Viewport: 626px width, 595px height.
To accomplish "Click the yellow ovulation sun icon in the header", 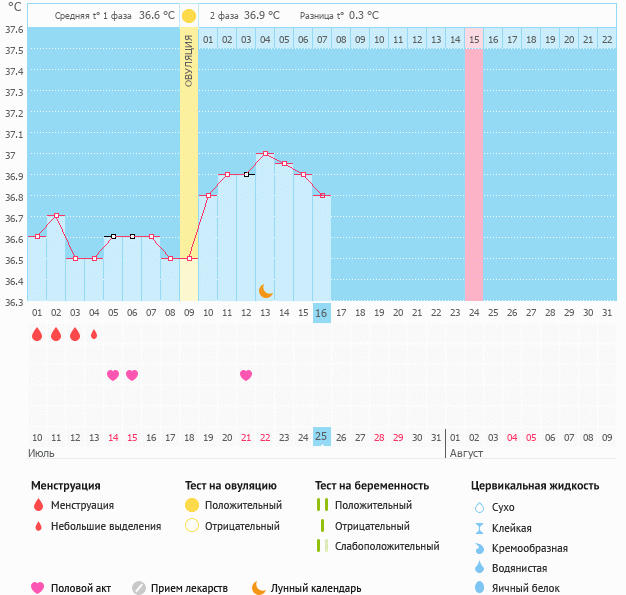I will coord(189,16).
